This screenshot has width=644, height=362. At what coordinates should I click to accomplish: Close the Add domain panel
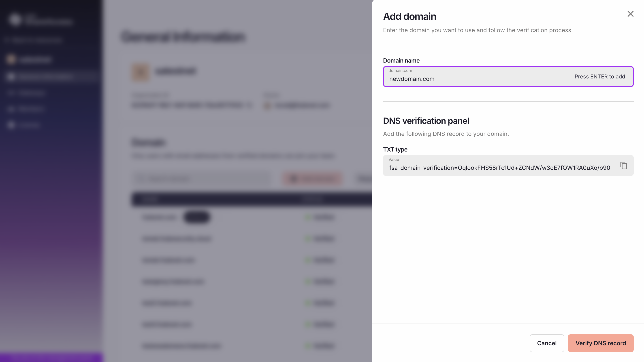tap(630, 14)
